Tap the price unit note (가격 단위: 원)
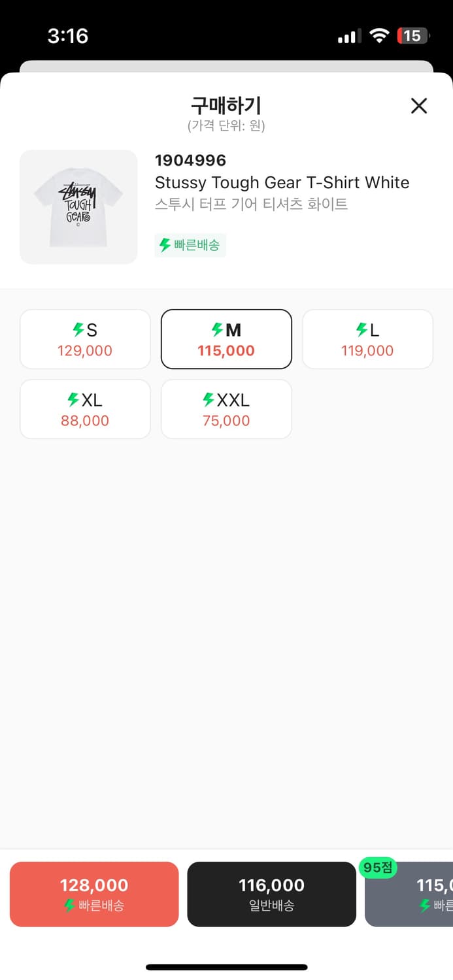 pos(226,125)
